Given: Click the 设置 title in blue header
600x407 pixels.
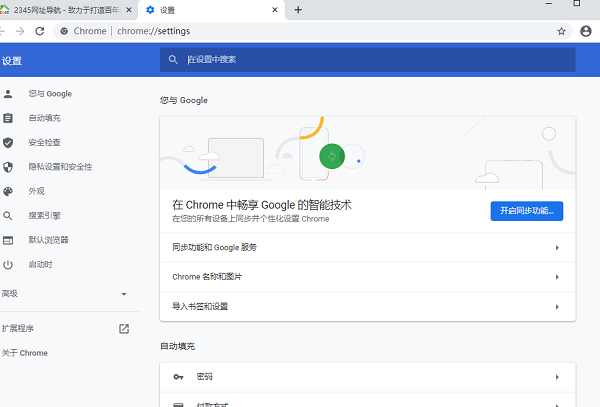Looking at the screenshot, I should coord(11,61).
